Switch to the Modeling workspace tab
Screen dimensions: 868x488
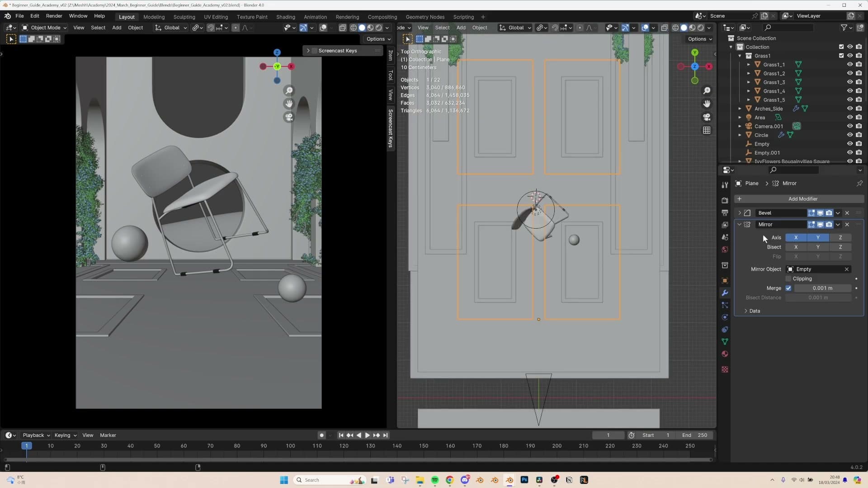click(x=154, y=17)
